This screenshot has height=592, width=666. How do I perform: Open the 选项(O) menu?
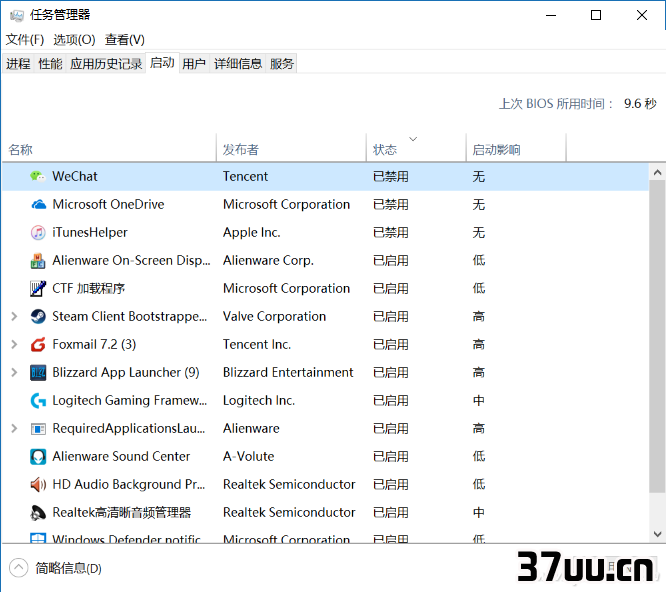(x=74, y=40)
